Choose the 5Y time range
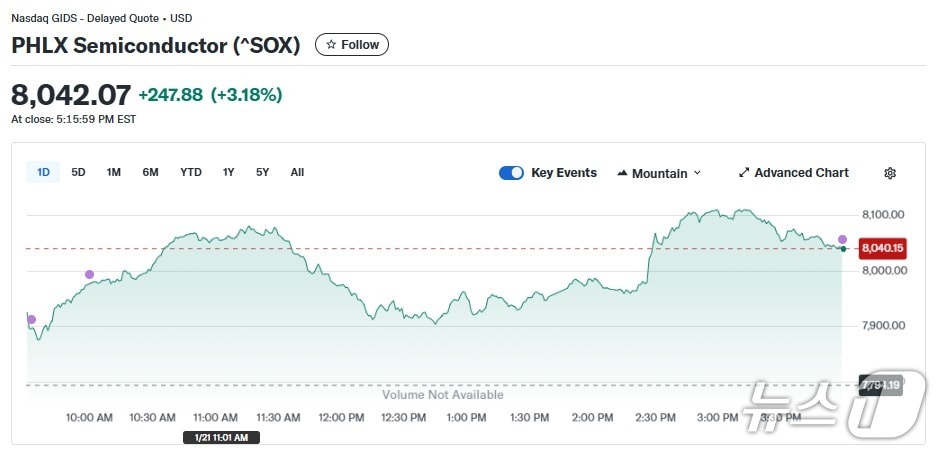This screenshot has height=452, width=940. (x=262, y=172)
